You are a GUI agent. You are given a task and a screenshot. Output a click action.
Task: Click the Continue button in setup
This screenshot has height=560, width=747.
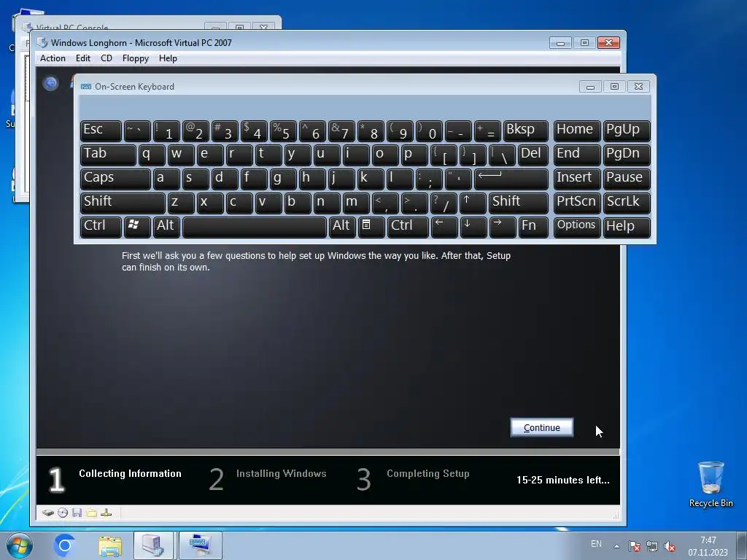542,427
